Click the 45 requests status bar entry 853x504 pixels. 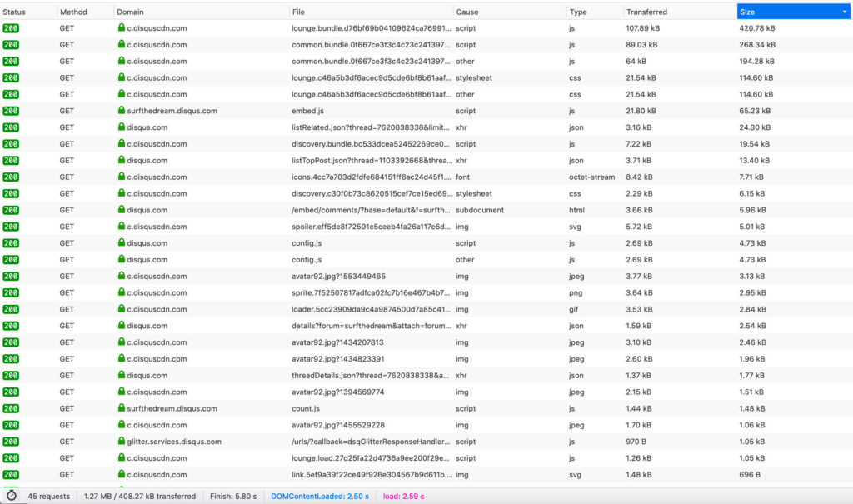48,497
